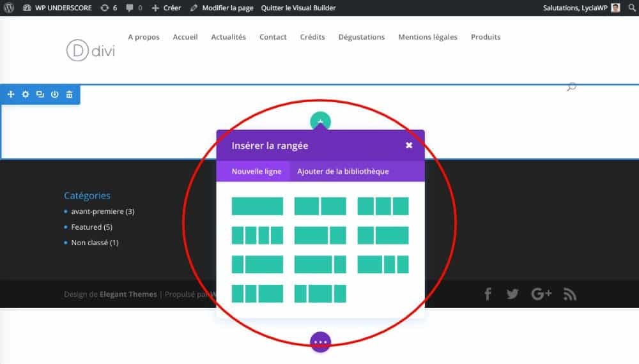This screenshot has width=639, height=364.
Task: Open Contact nav link
Action: pos(273,37)
